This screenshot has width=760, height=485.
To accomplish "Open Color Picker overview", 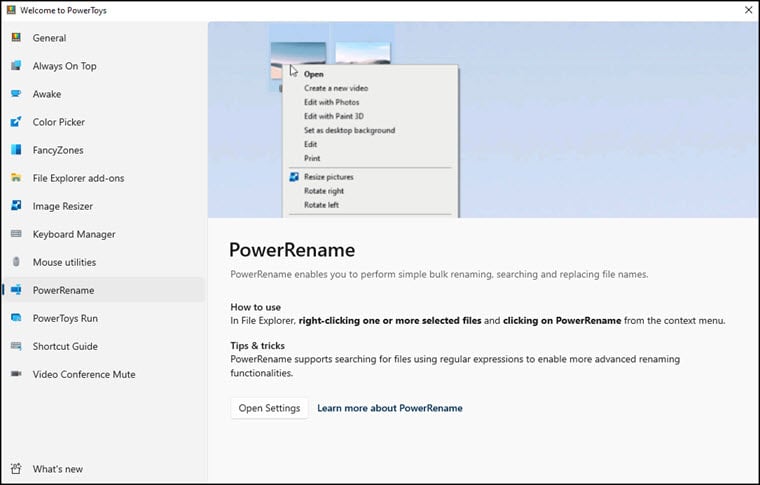I will (x=104, y=122).
